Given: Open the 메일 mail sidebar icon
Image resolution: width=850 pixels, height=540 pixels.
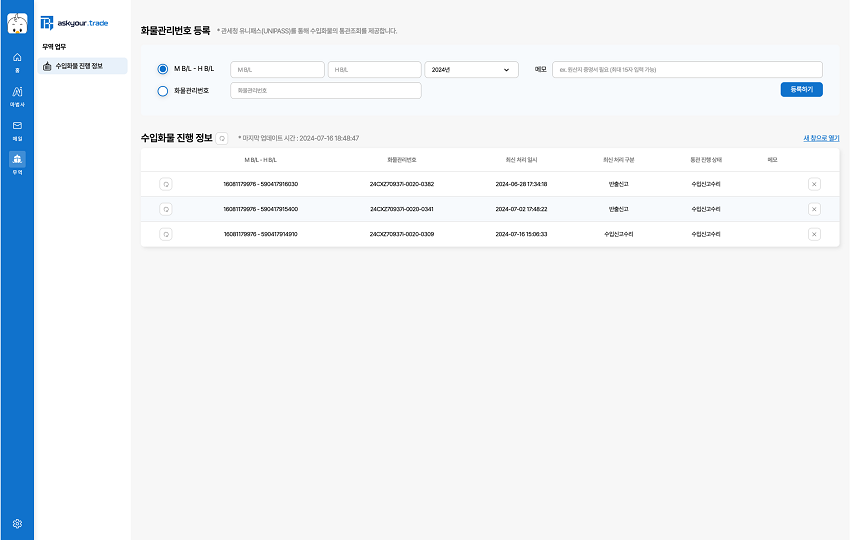Looking at the screenshot, I should [x=17, y=128].
